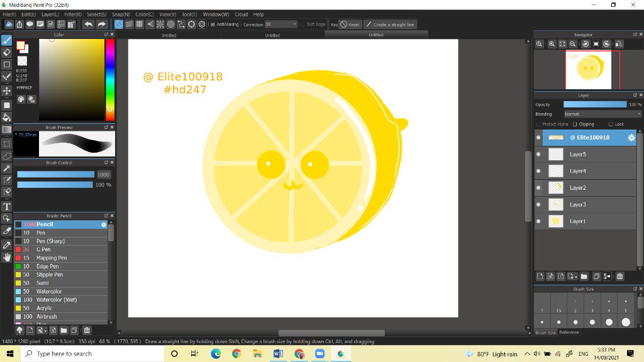The height and width of the screenshot is (362, 644).
Task: Hide Layer1 visibility dot
Action: tap(538, 221)
